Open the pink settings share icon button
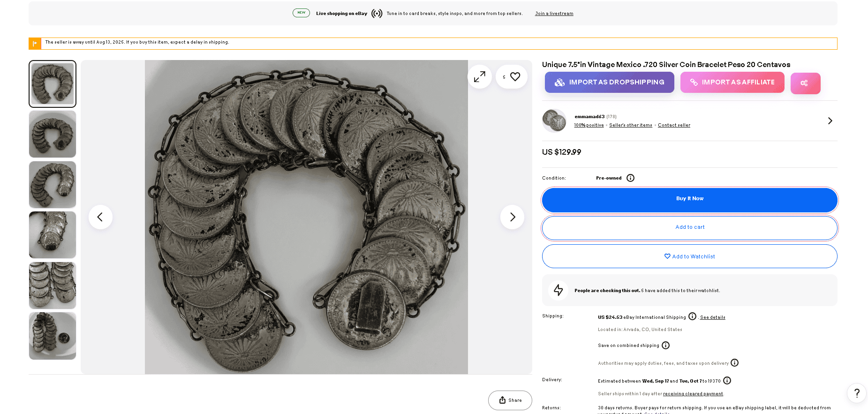 (x=805, y=83)
